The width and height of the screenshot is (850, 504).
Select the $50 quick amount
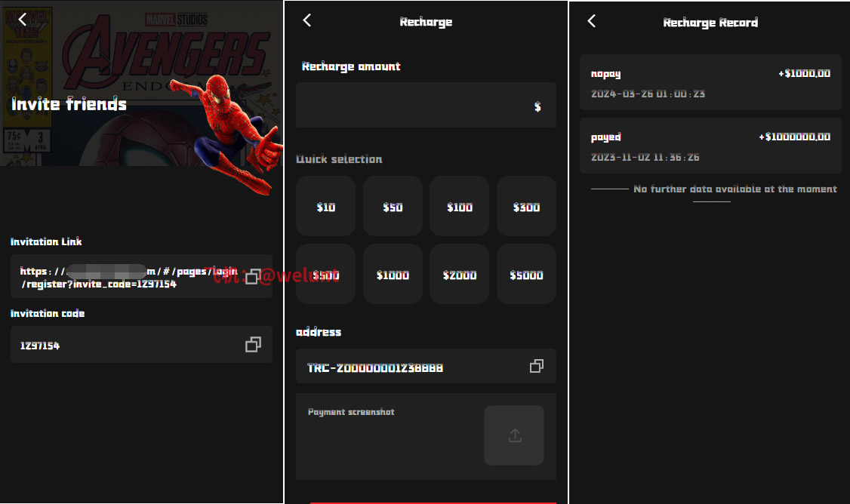click(x=393, y=207)
